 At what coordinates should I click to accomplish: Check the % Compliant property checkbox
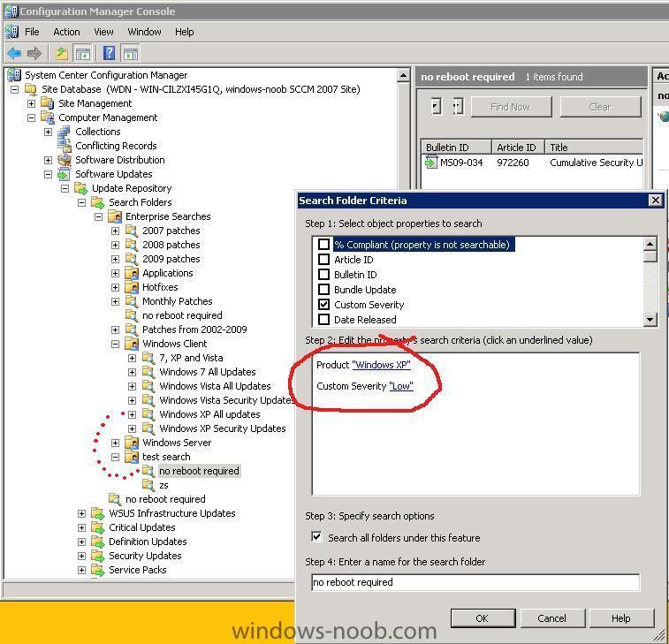point(323,245)
